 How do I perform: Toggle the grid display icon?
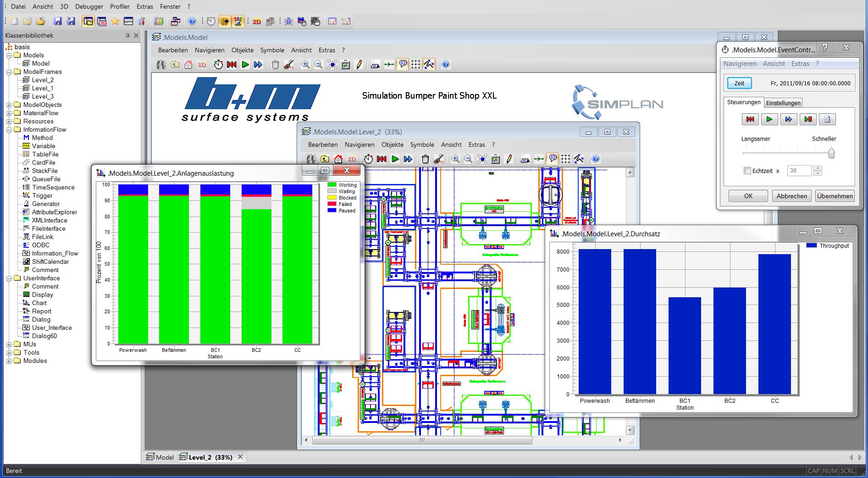(x=416, y=65)
